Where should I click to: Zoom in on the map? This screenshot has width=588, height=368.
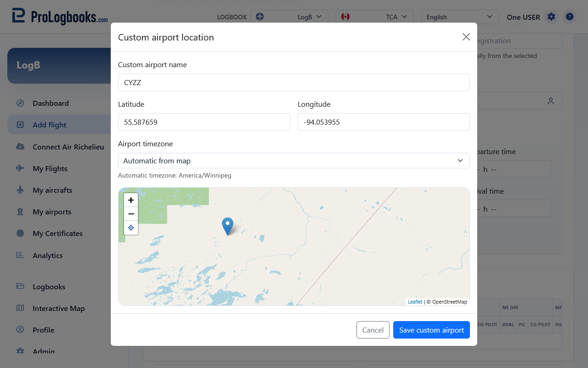131,200
